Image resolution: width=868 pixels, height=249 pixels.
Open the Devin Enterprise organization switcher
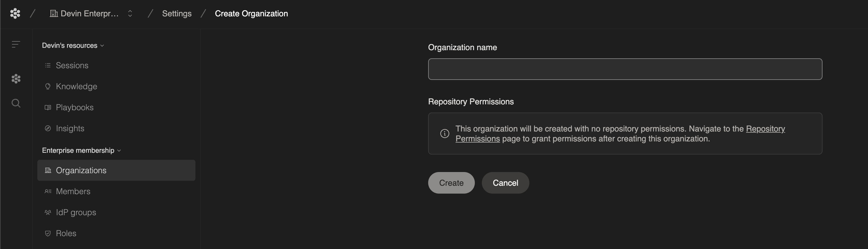[x=92, y=13]
